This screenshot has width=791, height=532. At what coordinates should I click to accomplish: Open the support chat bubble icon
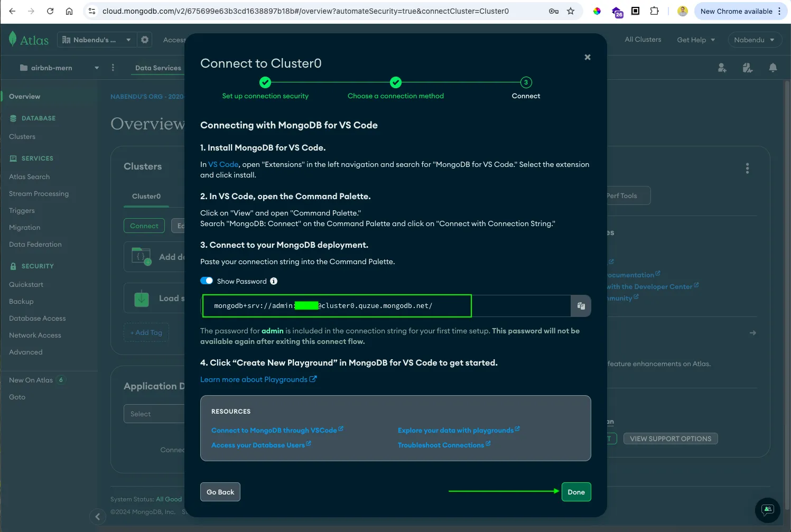768,510
